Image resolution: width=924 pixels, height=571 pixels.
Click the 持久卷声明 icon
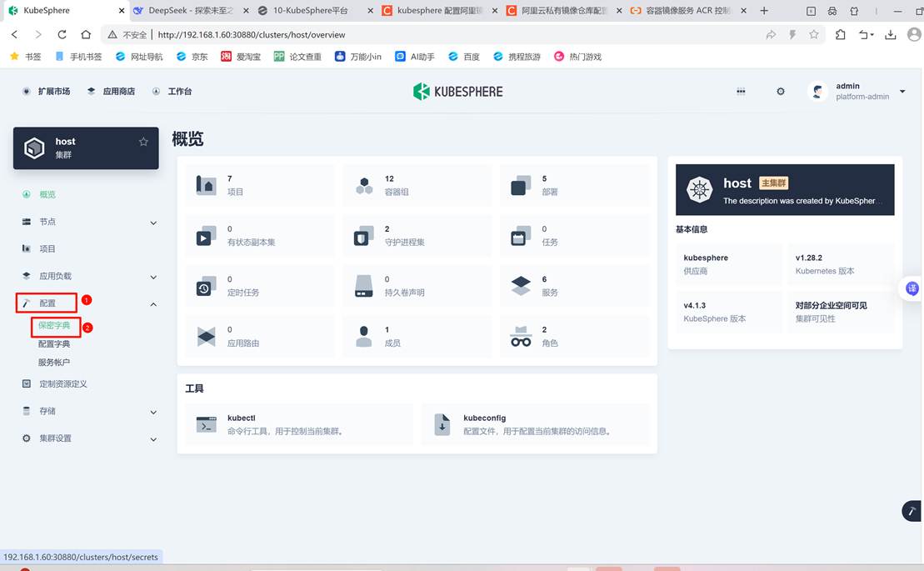coord(363,286)
